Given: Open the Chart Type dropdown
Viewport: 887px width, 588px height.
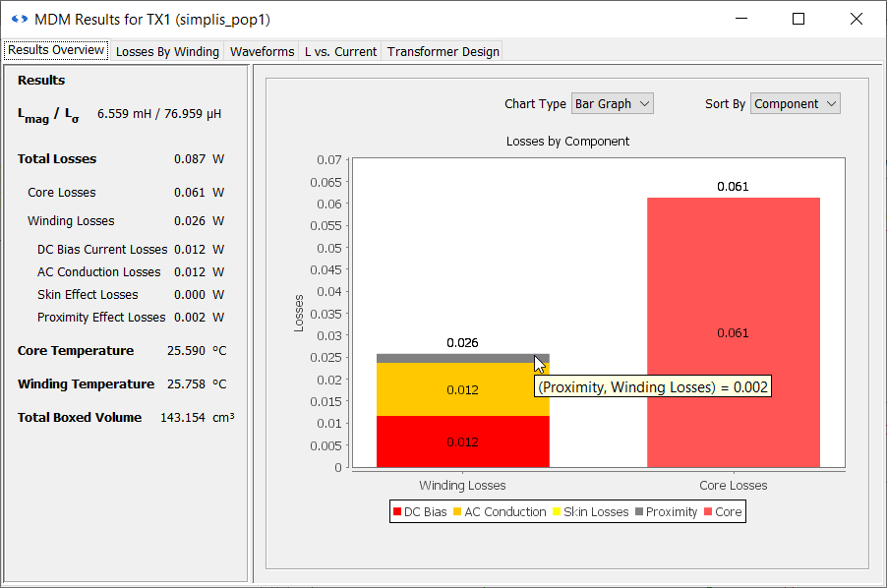Looking at the screenshot, I should [612, 103].
